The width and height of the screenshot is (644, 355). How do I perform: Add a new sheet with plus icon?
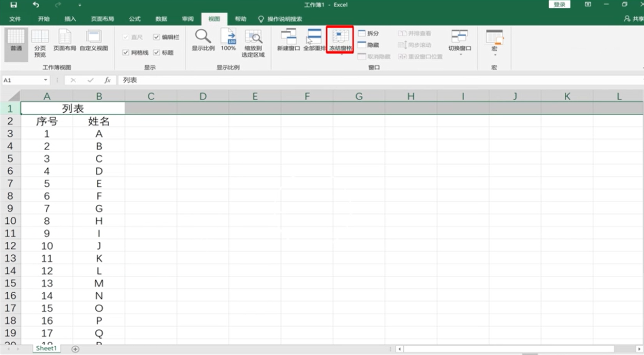[x=75, y=349]
